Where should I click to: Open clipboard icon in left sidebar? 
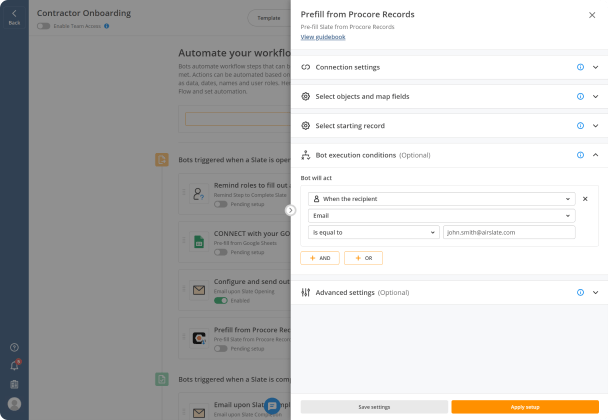(14, 384)
